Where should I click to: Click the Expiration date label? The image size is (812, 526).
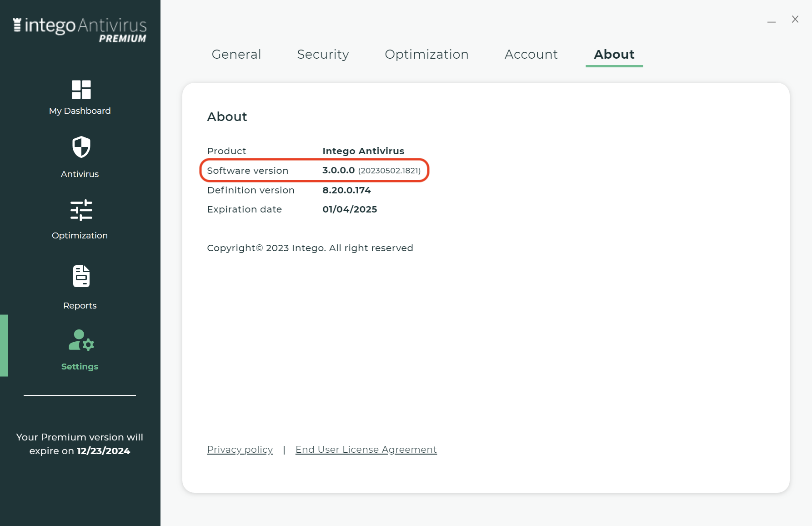245,209
